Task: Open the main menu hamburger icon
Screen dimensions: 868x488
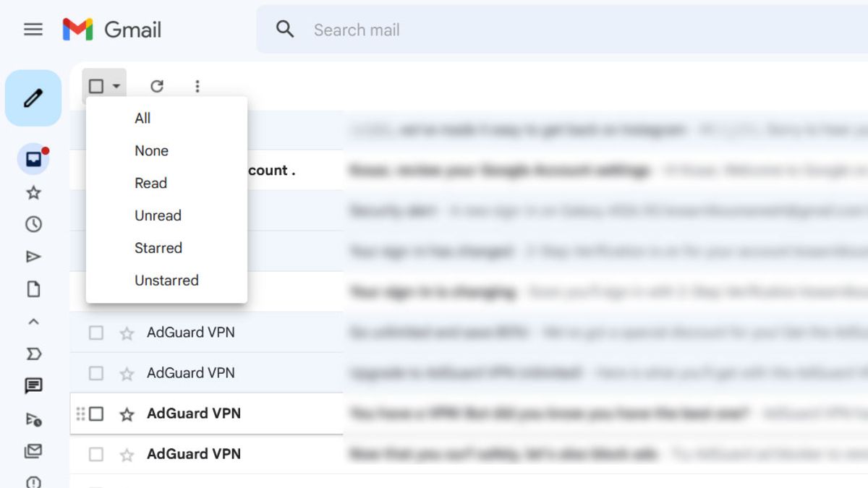Action: [x=33, y=30]
